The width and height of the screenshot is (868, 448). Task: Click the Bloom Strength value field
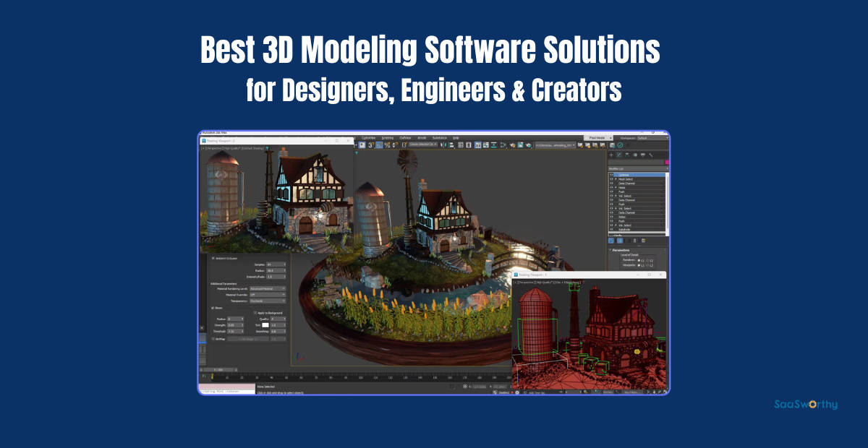235,325
